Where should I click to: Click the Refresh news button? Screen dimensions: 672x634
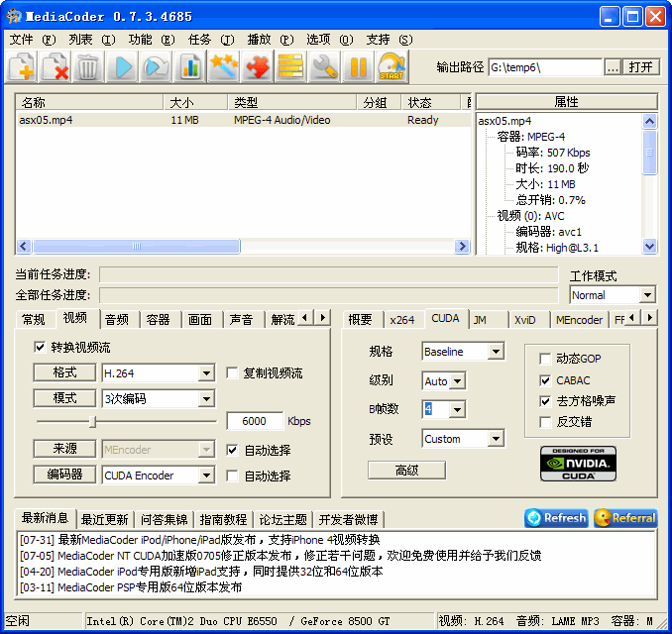556,518
